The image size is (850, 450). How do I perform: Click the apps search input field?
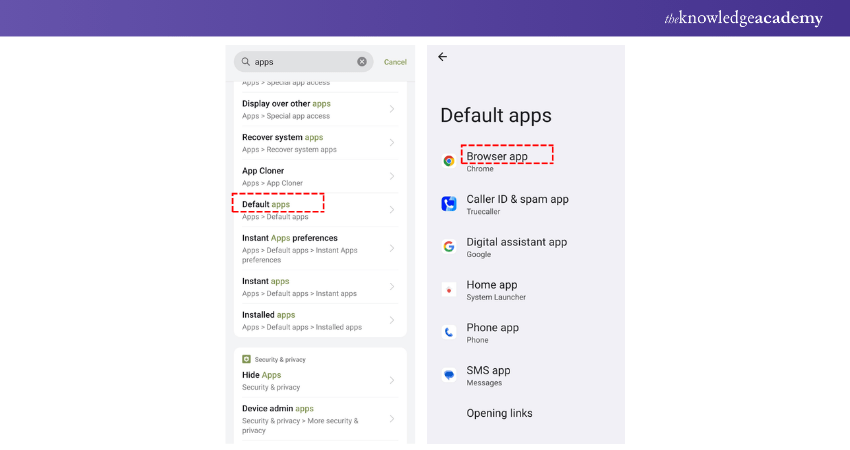[300, 62]
